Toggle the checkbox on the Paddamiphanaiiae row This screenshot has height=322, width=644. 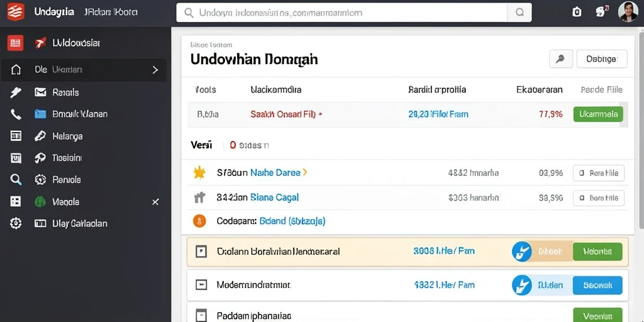tap(201, 316)
